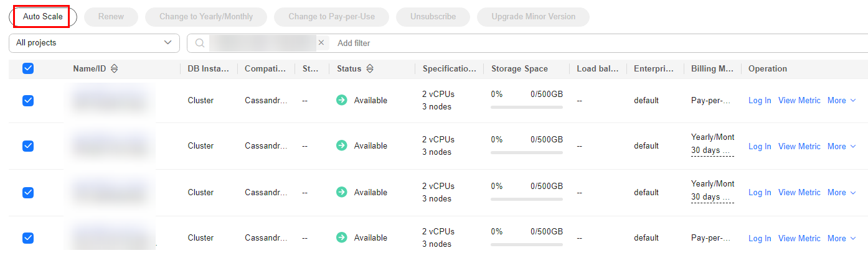
Task: Click the storage usage bar in the first row
Action: [x=527, y=107]
